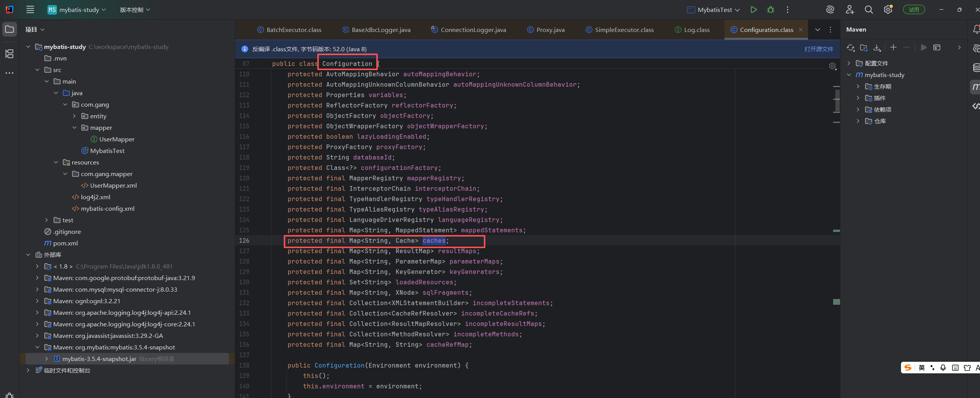Expand the entity package
980x398 pixels.
[74, 116]
